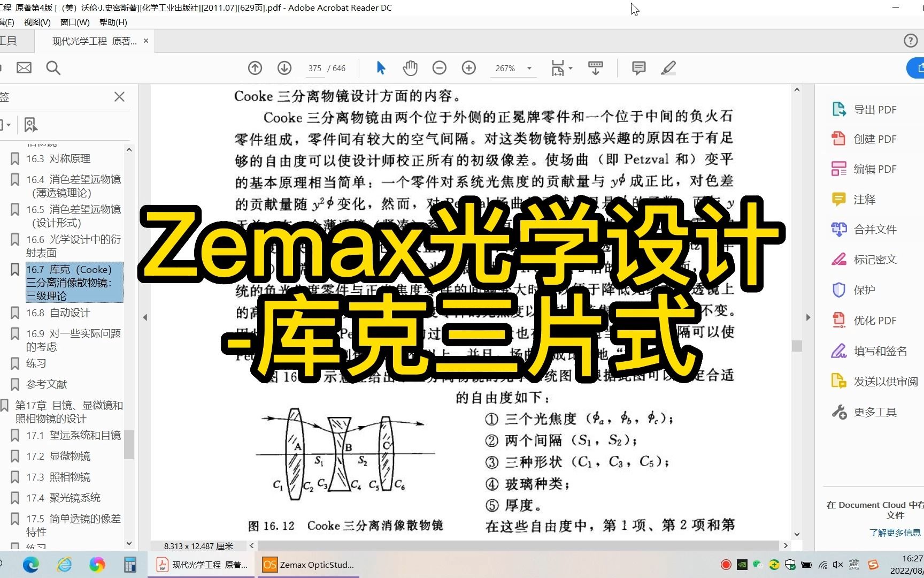Open the 视图(V) menu
924x578 pixels.
click(x=37, y=22)
